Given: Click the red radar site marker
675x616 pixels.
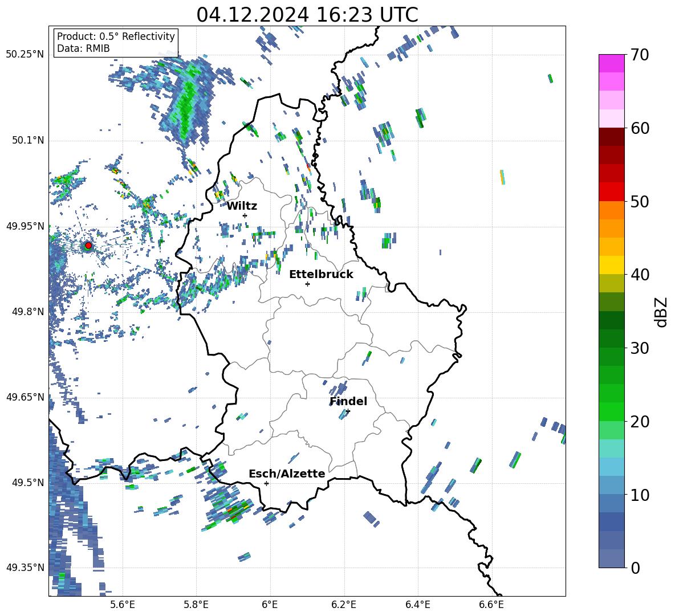Looking at the screenshot, I should click(x=88, y=246).
